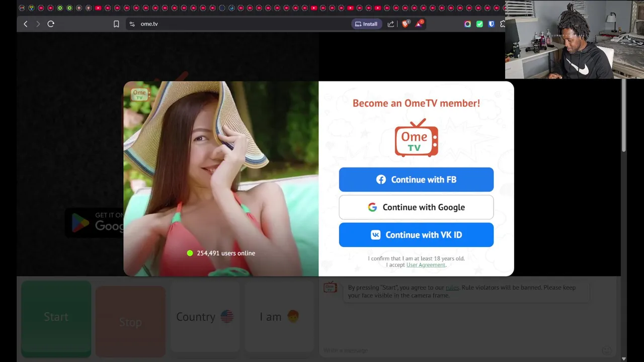Click 'I confirm that I am at least 18' text
The height and width of the screenshot is (362, 644).
click(416, 258)
